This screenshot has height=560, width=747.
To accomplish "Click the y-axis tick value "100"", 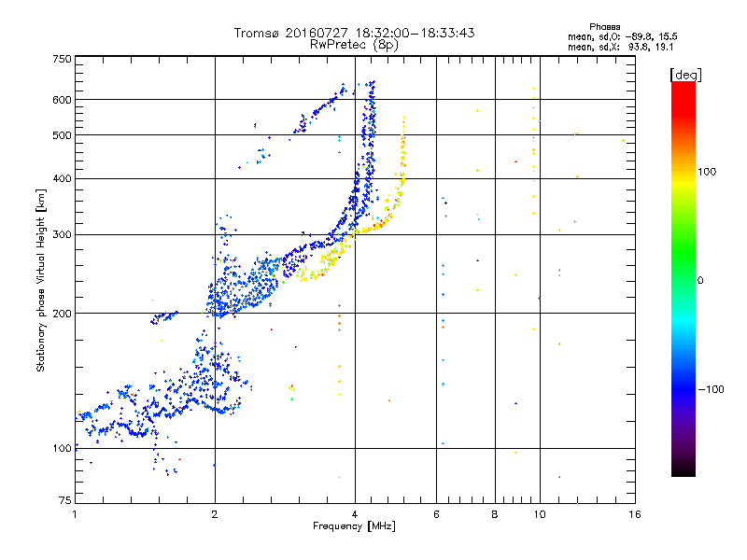I will tap(62, 448).
